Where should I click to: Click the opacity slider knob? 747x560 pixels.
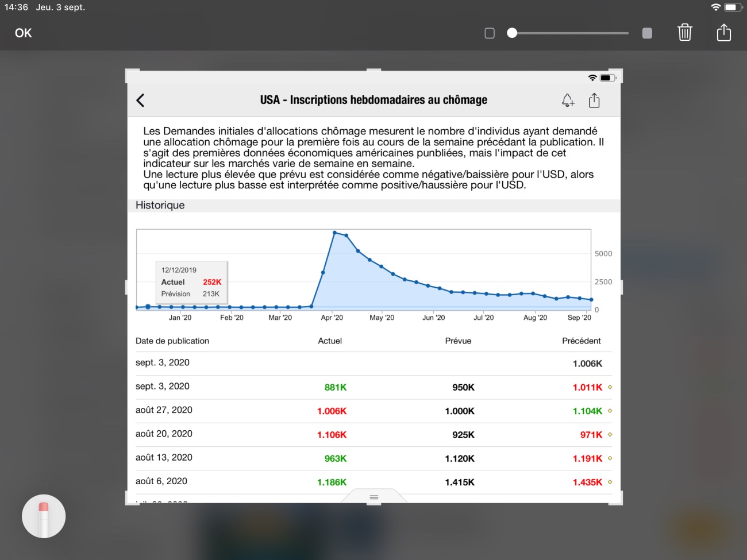point(512,33)
